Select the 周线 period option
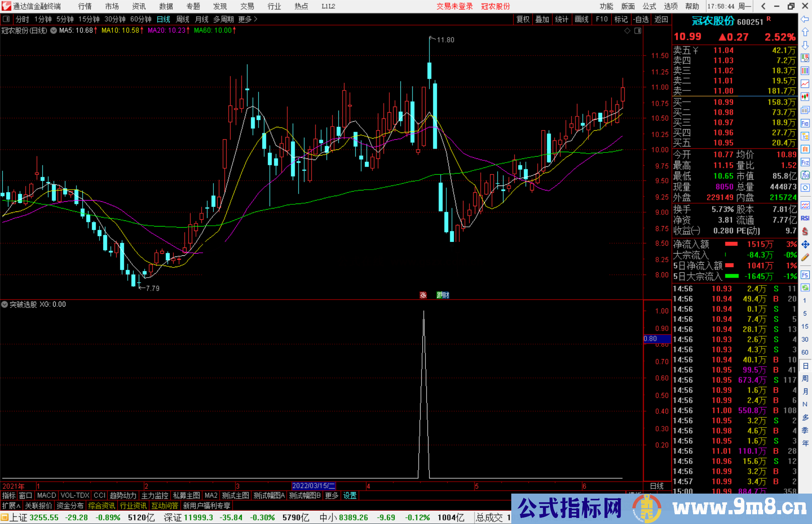812x524 pixels. [x=183, y=19]
